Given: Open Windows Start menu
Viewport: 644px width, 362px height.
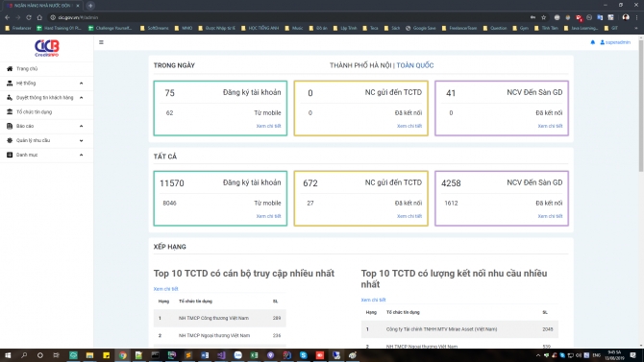Looking at the screenshot, I should pyautogui.click(x=8, y=355).
